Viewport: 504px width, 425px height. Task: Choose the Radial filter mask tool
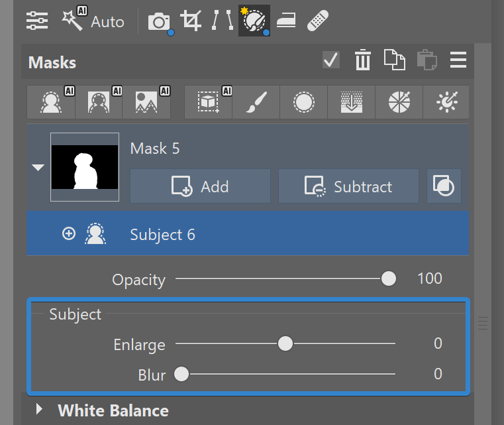click(303, 102)
